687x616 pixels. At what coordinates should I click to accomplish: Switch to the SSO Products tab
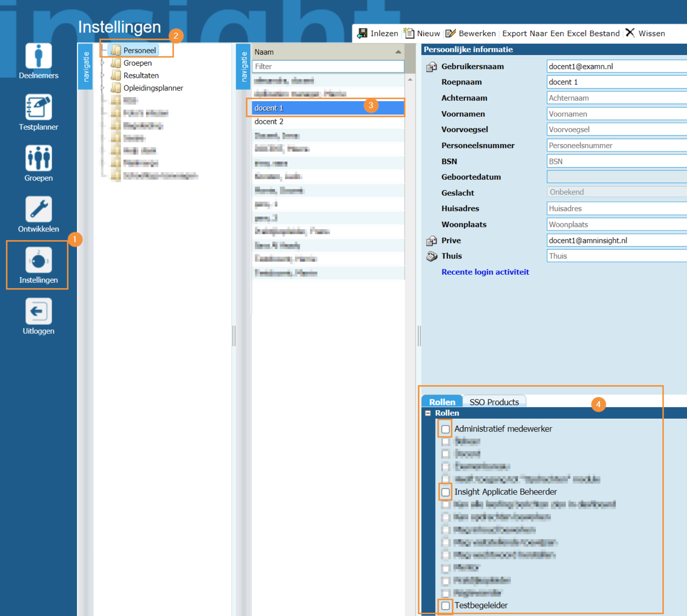[494, 402]
